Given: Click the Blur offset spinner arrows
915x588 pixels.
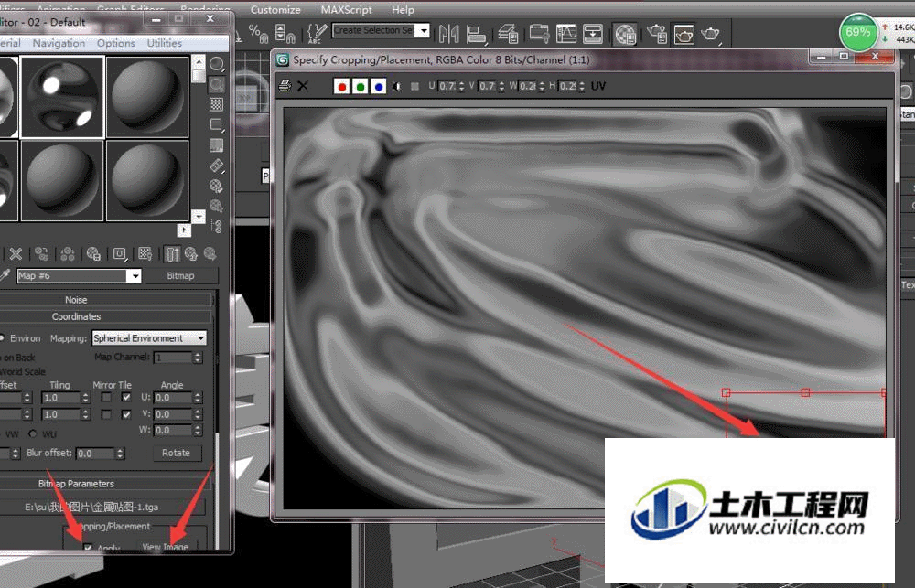Looking at the screenshot, I should [120, 454].
